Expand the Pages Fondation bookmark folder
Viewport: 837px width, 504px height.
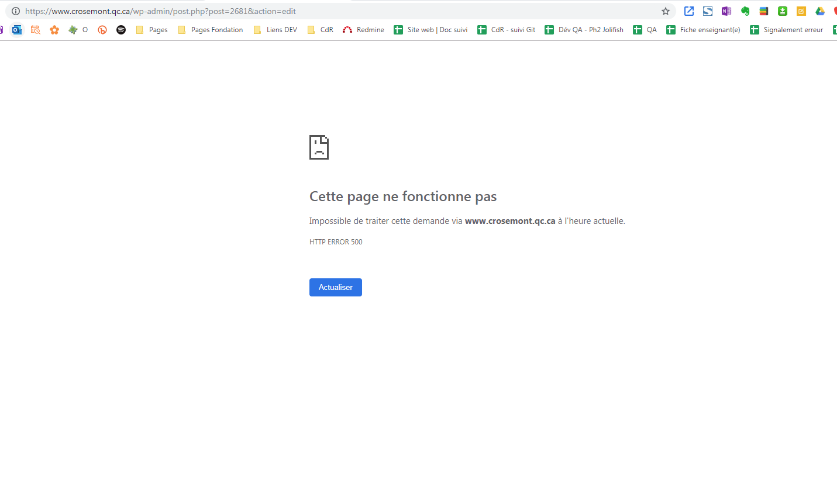pos(211,30)
